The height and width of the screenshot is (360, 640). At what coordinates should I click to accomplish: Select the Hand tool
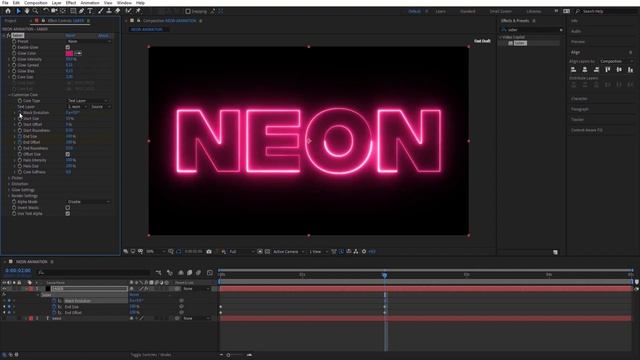[x=27, y=11]
